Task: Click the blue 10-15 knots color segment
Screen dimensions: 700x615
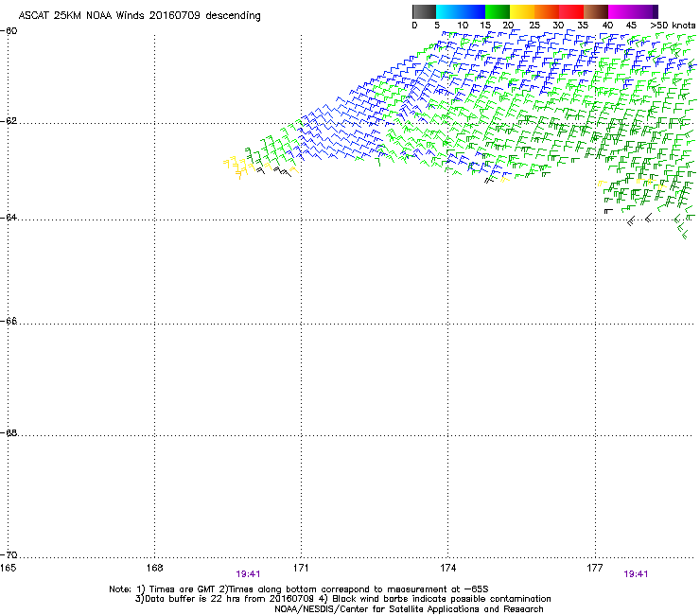Action: (x=473, y=11)
